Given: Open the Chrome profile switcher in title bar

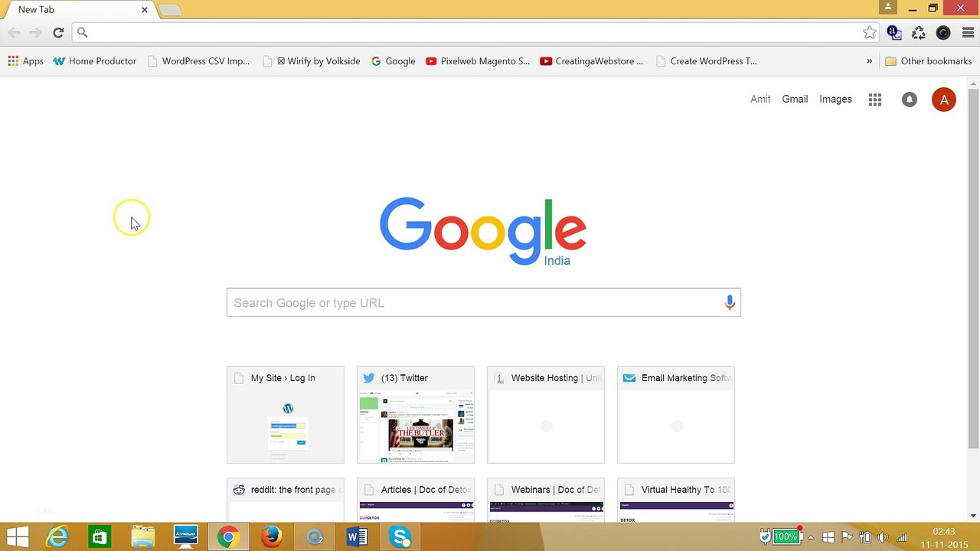Looking at the screenshot, I should [888, 8].
